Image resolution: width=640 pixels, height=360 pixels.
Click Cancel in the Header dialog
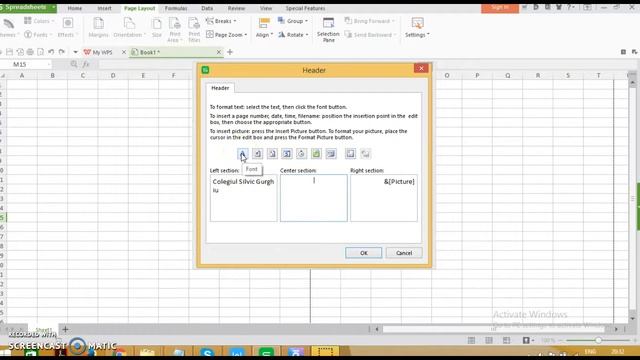coord(404,253)
